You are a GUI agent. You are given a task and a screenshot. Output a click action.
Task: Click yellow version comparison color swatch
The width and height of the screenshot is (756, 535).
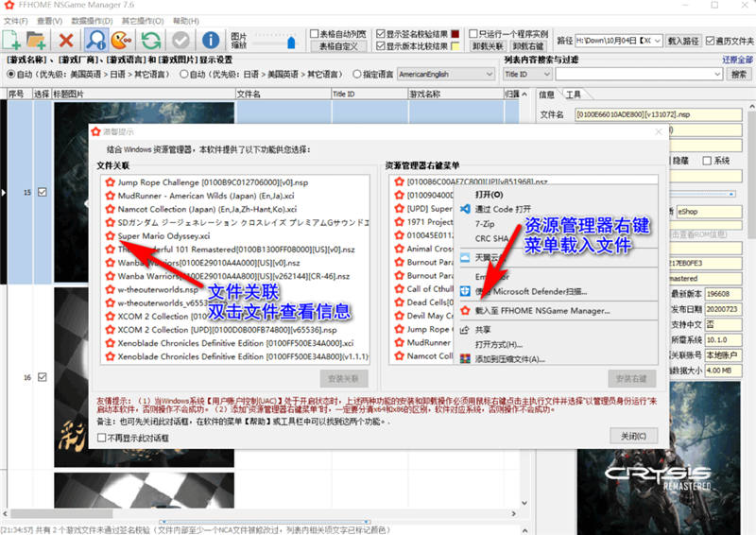coord(455,45)
